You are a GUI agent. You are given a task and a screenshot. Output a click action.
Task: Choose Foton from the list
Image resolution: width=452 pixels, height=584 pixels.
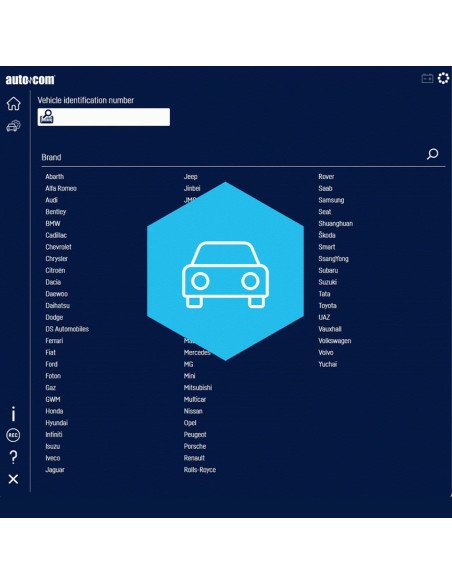point(53,376)
